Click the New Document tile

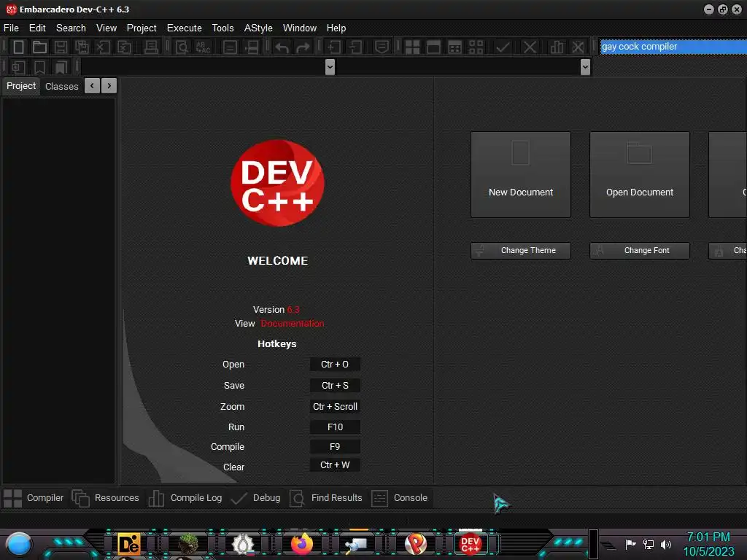point(521,175)
